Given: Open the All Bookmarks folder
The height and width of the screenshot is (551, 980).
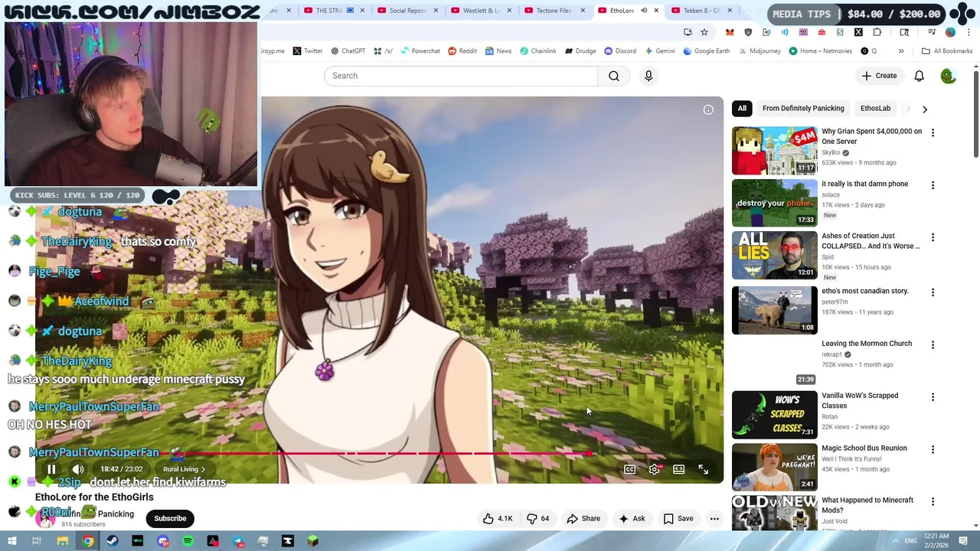Looking at the screenshot, I should pyautogui.click(x=947, y=51).
